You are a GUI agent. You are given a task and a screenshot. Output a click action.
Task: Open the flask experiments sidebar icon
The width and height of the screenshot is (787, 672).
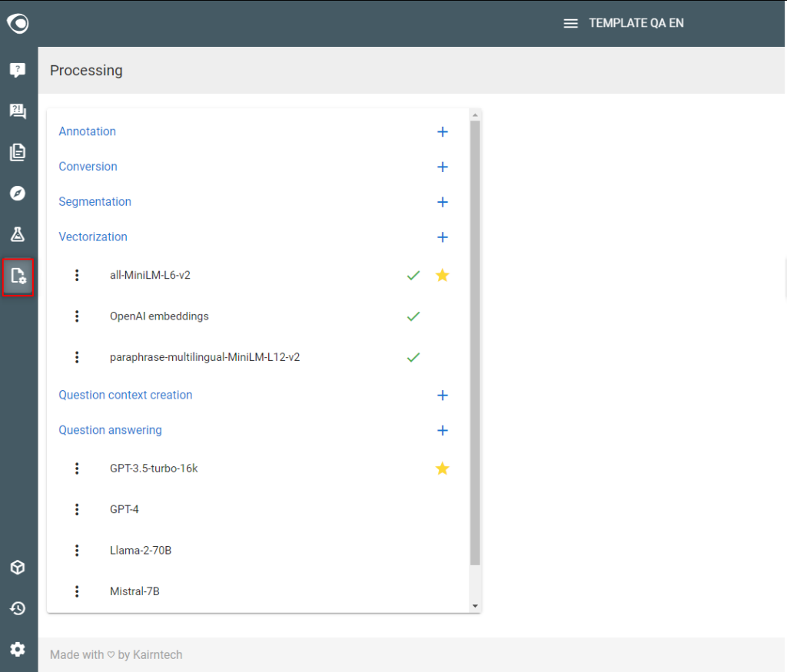click(x=18, y=234)
